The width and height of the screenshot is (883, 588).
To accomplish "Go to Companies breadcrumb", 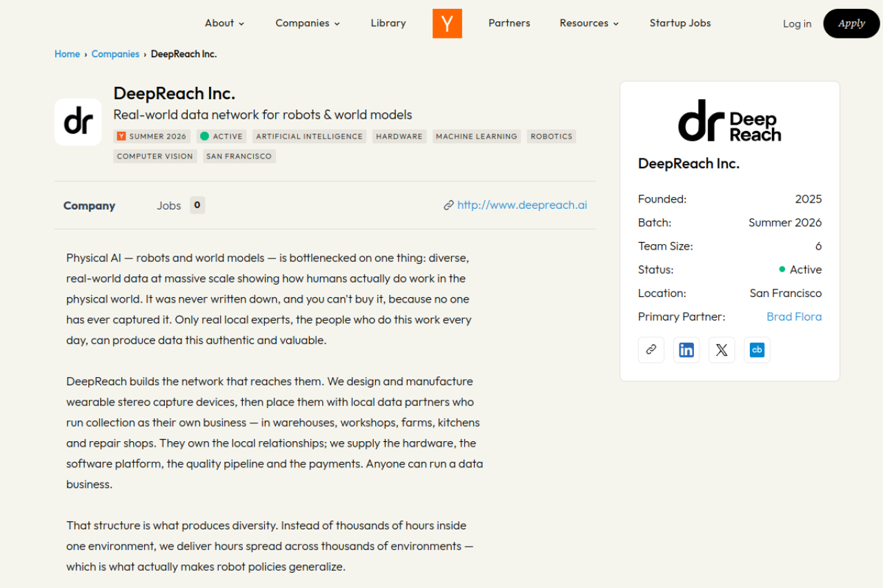I will point(115,54).
